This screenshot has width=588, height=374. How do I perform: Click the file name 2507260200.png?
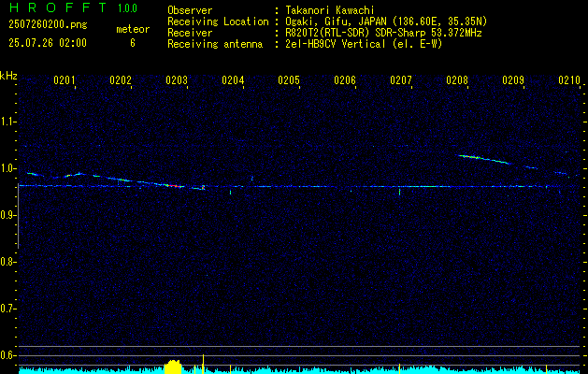pos(48,25)
